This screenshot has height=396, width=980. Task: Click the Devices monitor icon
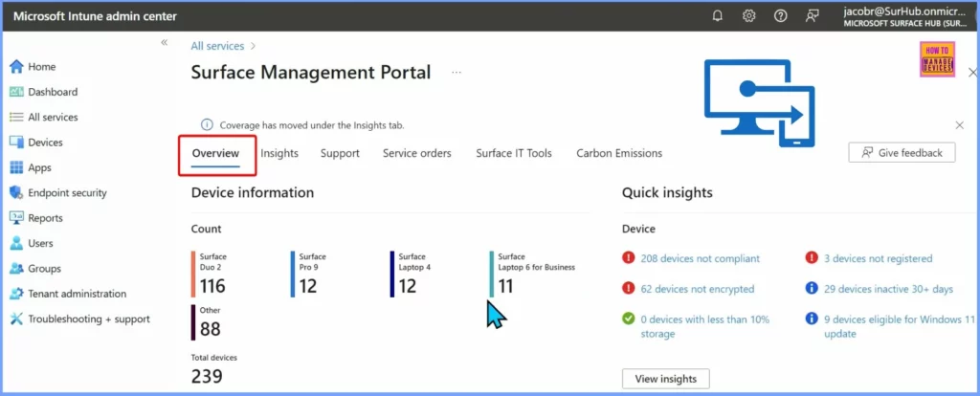16,143
